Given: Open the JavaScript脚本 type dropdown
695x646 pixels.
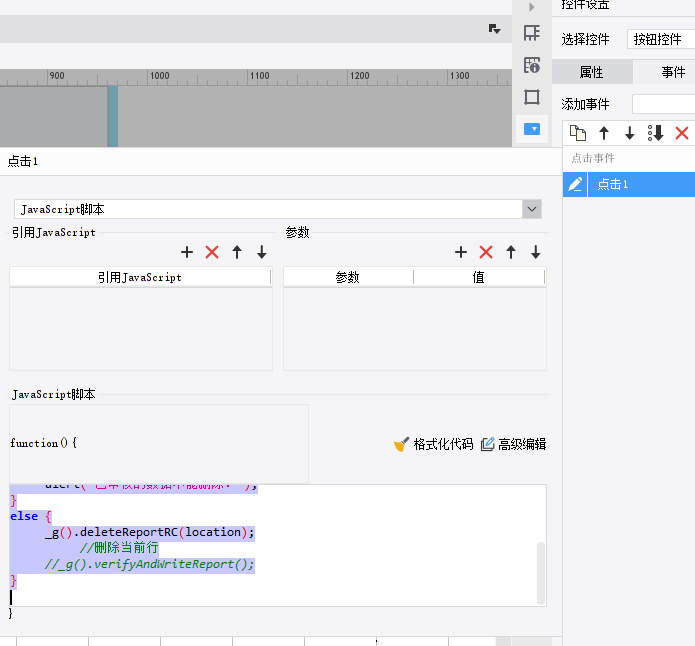Looking at the screenshot, I should (532, 209).
